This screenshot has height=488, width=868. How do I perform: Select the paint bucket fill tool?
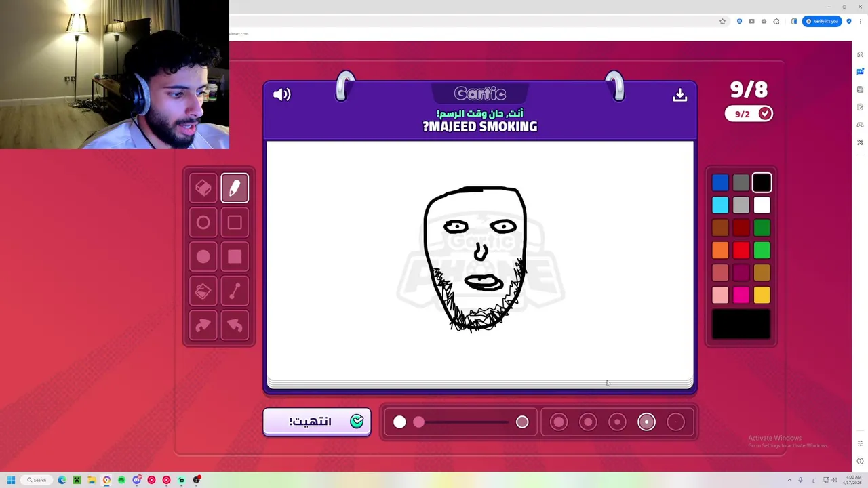coord(203,291)
